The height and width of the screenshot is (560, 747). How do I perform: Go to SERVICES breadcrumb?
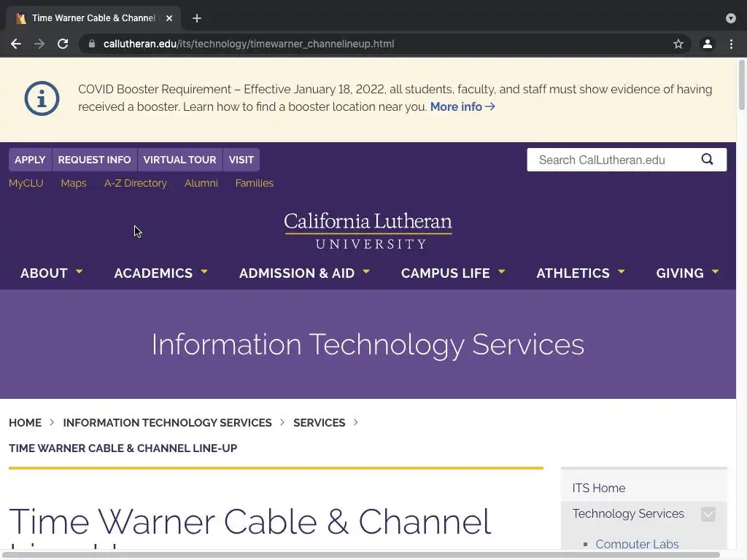pos(320,423)
